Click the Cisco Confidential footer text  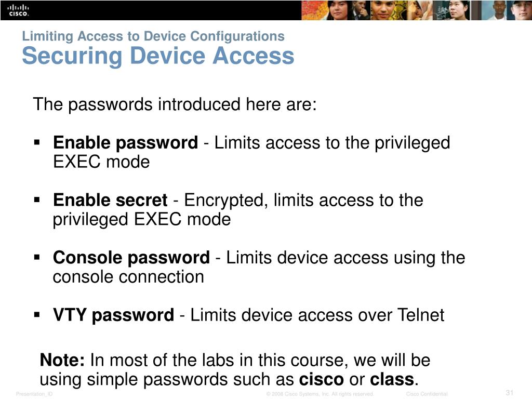click(x=427, y=394)
